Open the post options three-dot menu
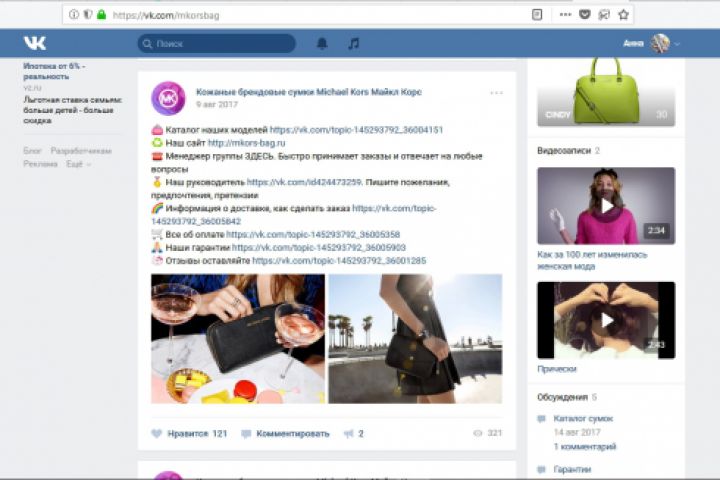The height and width of the screenshot is (480, 720). [x=496, y=93]
